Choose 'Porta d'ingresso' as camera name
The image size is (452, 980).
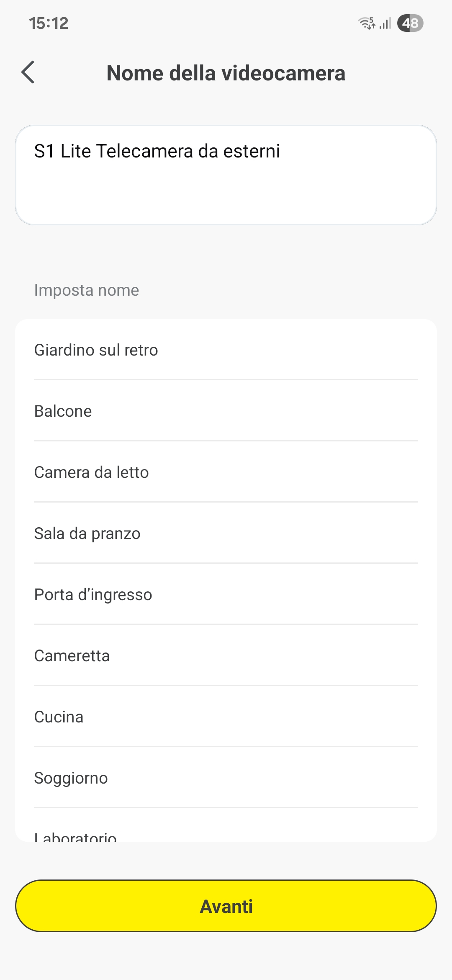pos(93,595)
